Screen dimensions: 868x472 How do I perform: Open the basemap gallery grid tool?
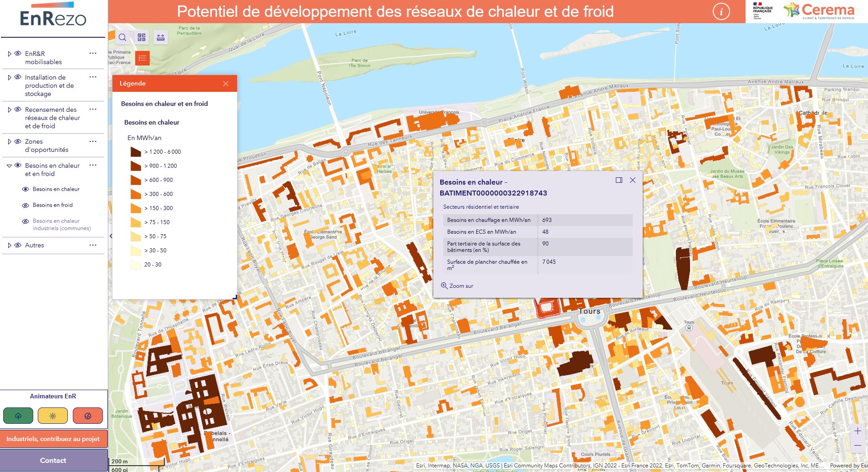[142, 37]
